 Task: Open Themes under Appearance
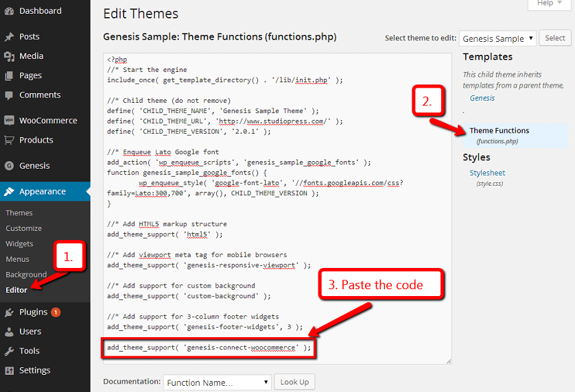[19, 213]
